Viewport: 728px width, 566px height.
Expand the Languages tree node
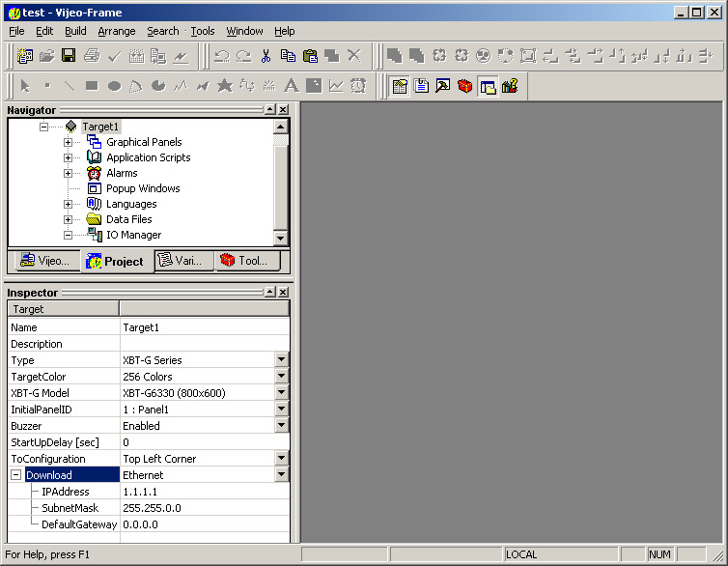(x=68, y=205)
